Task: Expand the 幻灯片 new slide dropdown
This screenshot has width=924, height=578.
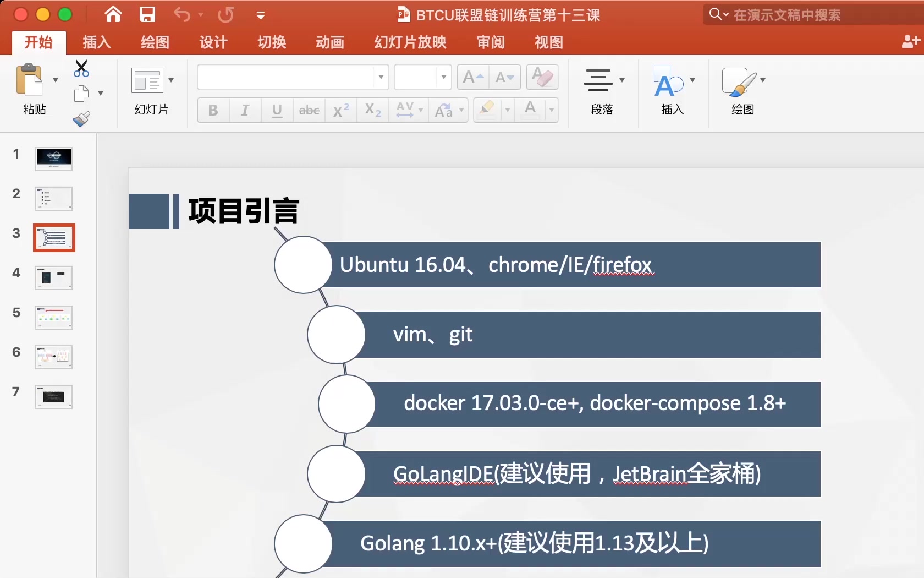Action: tap(170, 80)
